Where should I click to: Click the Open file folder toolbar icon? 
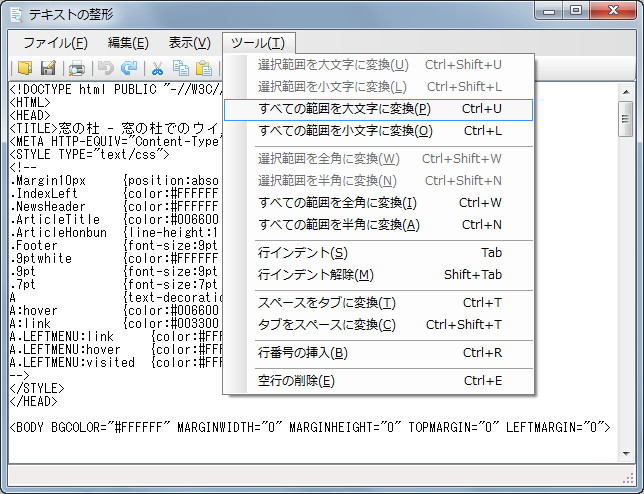[x=25, y=68]
